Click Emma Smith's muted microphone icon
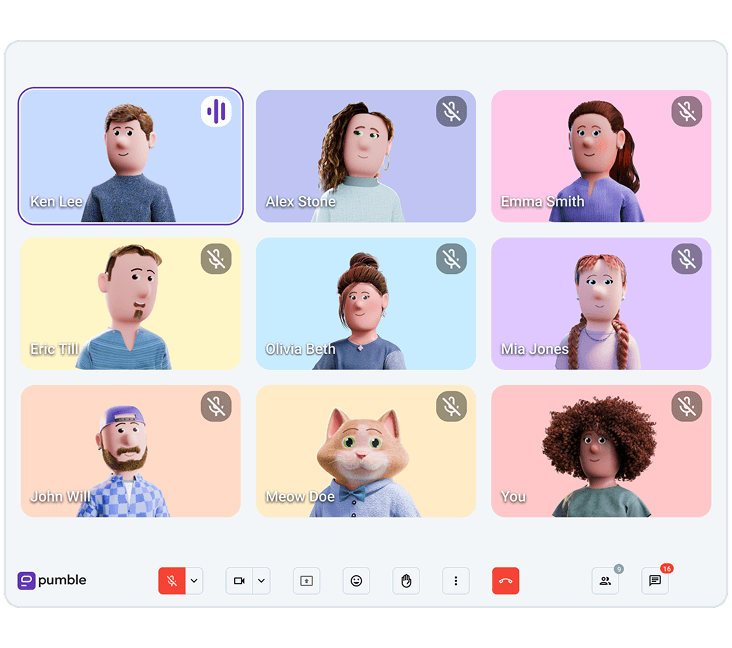 (686, 111)
